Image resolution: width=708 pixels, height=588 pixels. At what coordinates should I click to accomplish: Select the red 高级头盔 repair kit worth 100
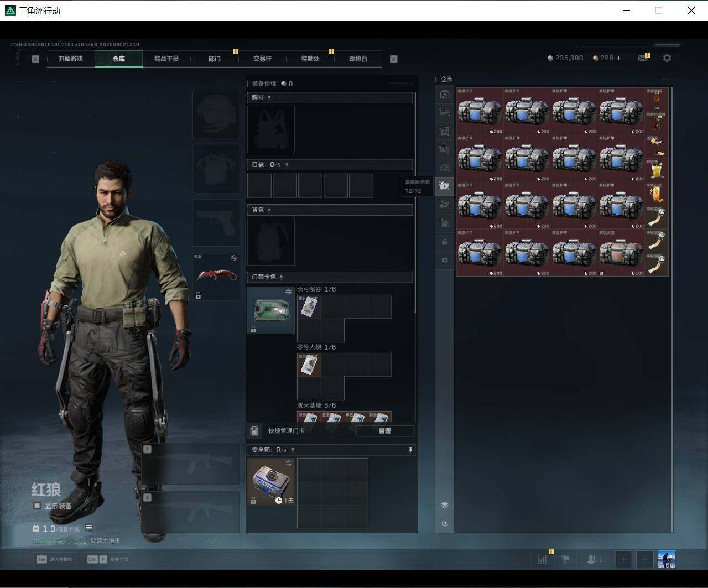(x=621, y=253)
